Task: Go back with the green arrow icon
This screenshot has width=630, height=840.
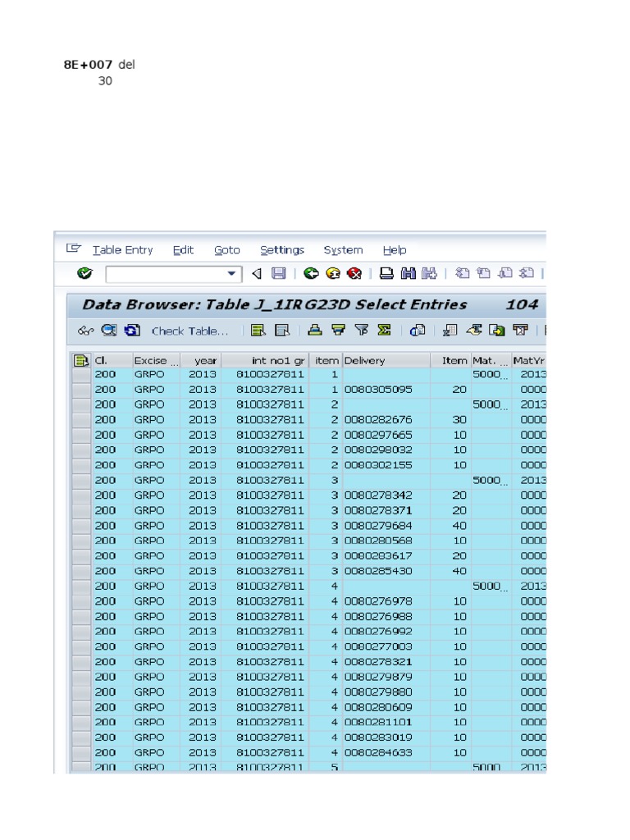Action: [x=311, y=274]
